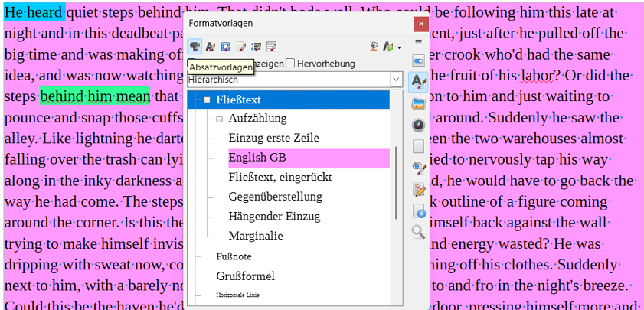Viewport: 644px width, 310px height.
Task: Click the styles list vertical scrollbar
Action: tap(396, 183)
